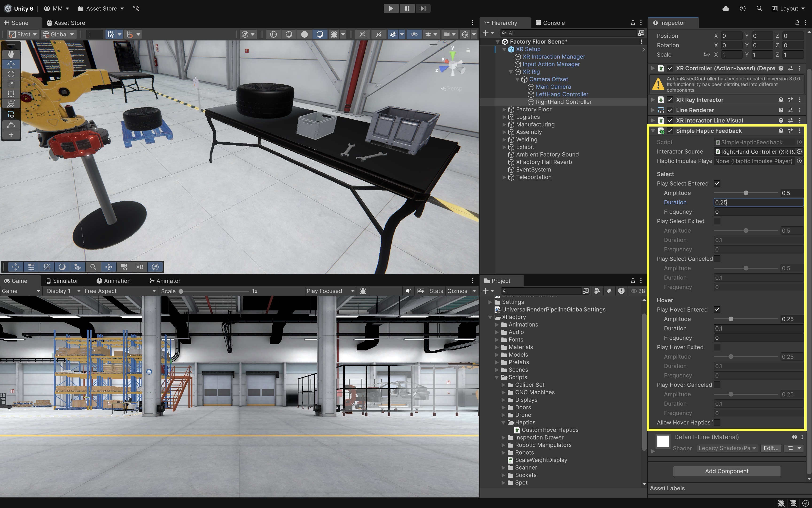812x508 pixels.
Task: Select the Scale tool
Action: point(11,84)
